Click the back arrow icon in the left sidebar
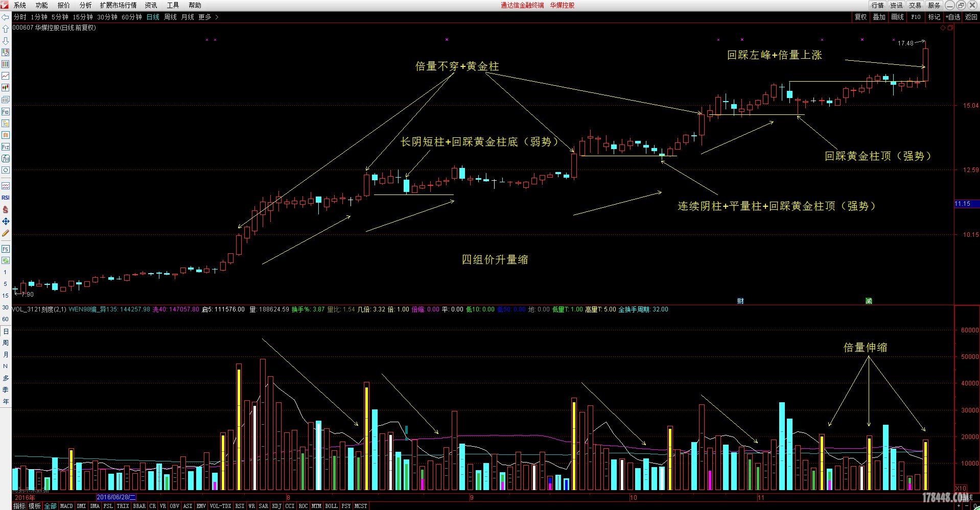The width and height of the screenshot is (980, 510). click(x=6, y=17)
